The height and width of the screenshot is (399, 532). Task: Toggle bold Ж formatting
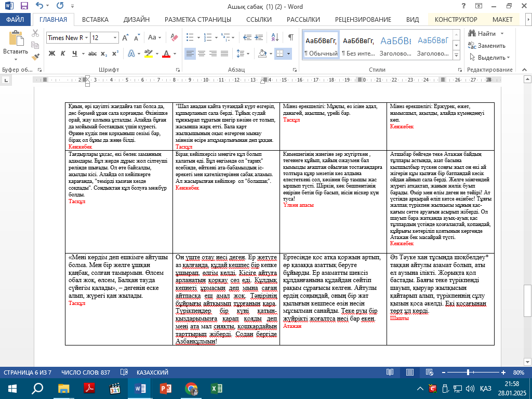click(x=52, y=54)
